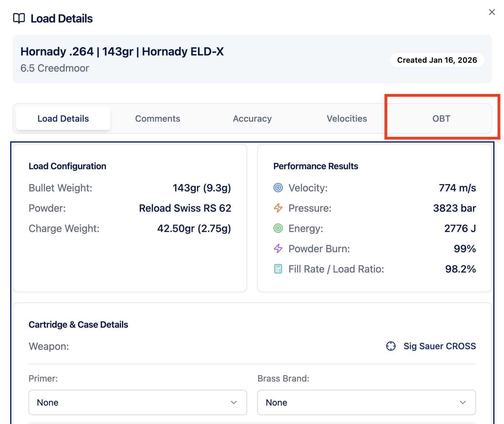Close the Load Details dialog
The height and width of the screenshot is (424, 504).
click(x=492, y=12)
